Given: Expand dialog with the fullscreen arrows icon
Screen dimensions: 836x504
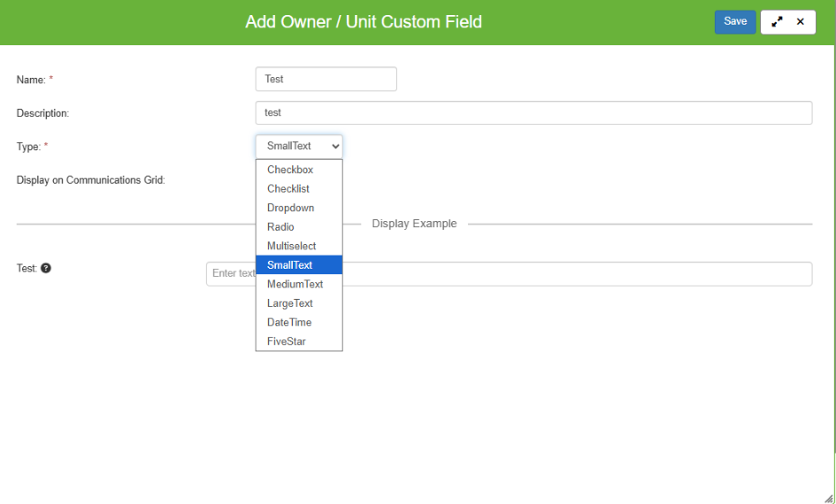Looking at the screenshot, I should tap(777, 22).
